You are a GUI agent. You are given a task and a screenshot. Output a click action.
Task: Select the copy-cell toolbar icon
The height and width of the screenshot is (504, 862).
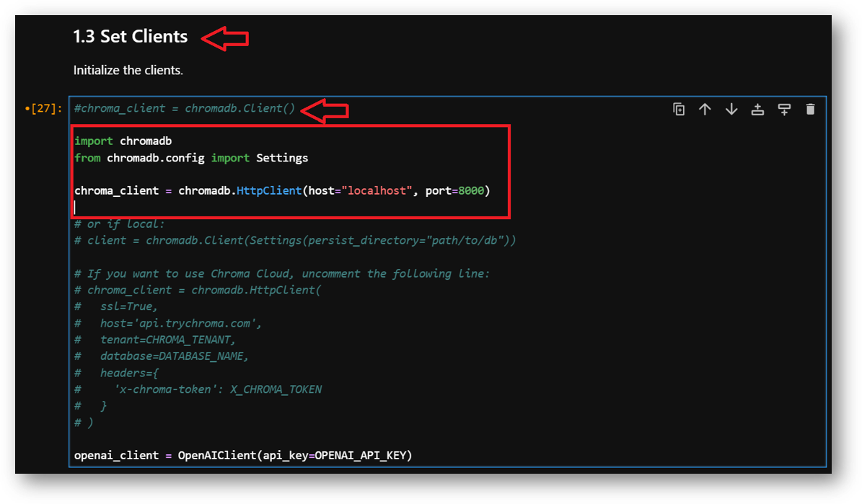coord(679,108)
